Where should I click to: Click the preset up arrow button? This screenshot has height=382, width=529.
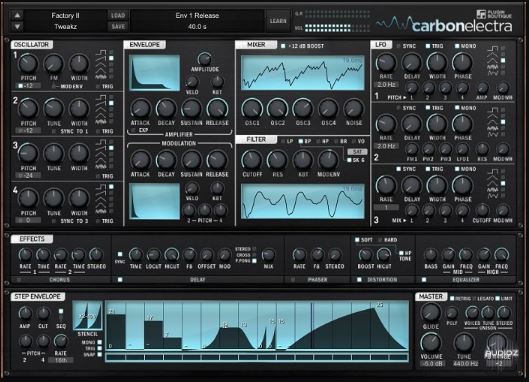click(17, 15)
